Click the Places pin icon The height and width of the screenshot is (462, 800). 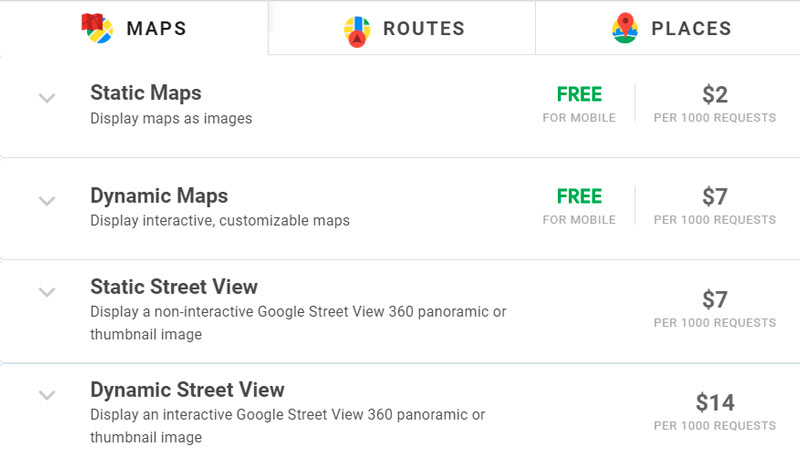[x=625, y=28]
